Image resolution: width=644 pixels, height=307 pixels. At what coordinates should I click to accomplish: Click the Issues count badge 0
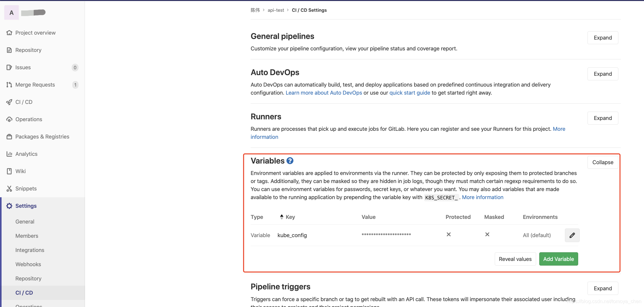[x=75, y=67]
